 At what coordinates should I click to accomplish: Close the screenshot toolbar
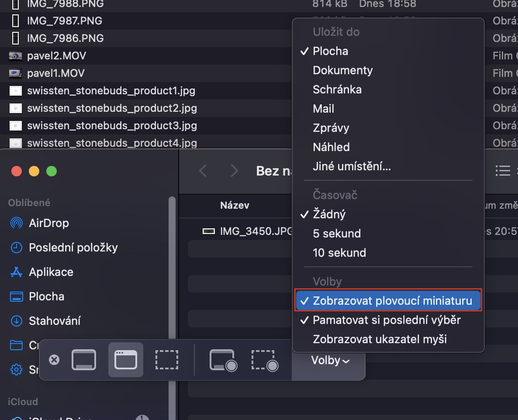point(54,360)
